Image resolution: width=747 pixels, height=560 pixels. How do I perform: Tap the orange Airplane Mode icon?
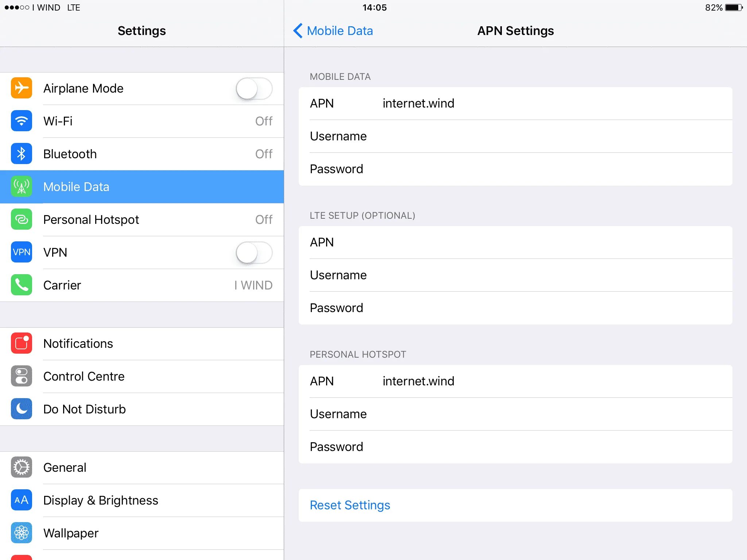22,88
